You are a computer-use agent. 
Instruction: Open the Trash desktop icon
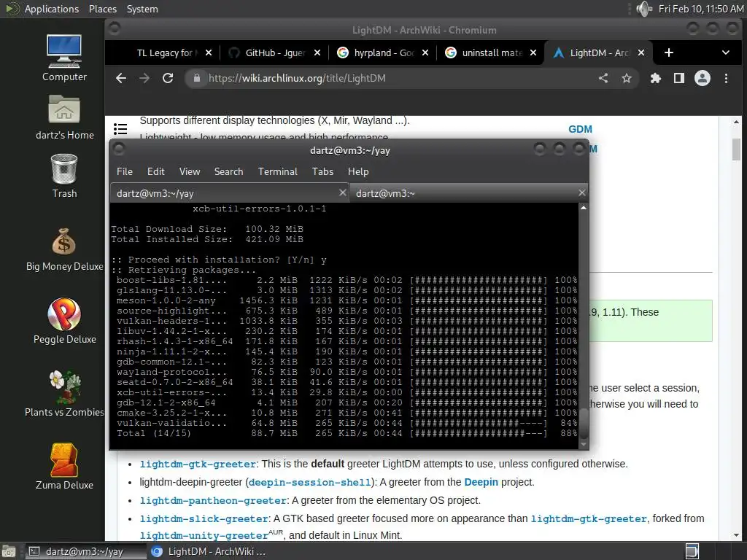[x=64, y=176]
